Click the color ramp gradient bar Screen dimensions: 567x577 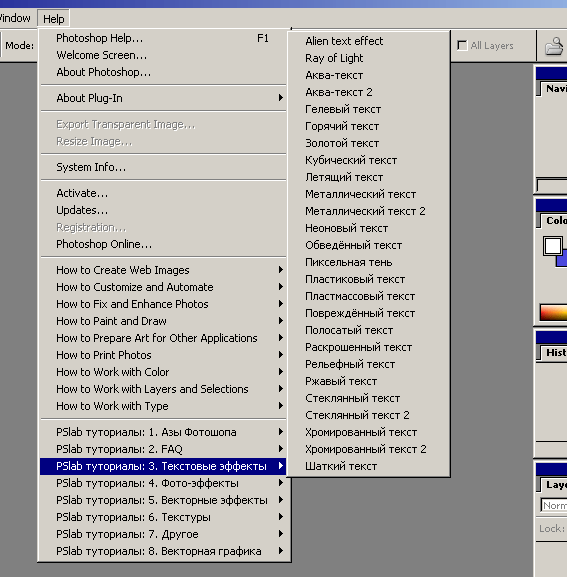(553, 312)
